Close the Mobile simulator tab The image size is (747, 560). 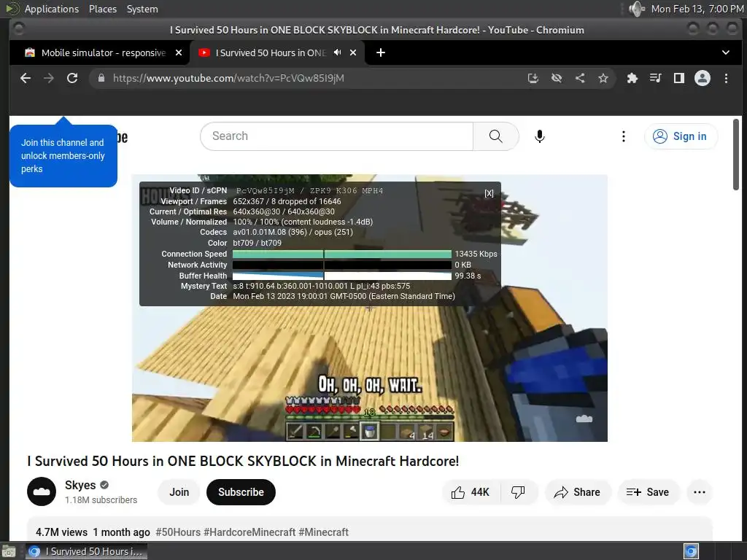pyautogui.click(x=179, y=52)
